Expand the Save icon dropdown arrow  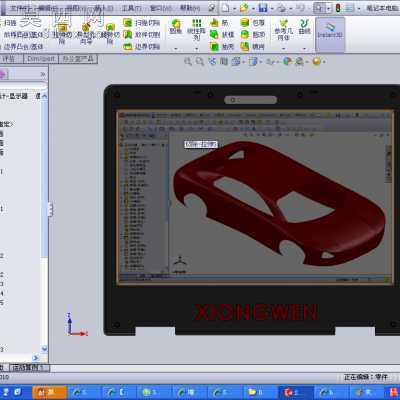[x=272, y=8]
